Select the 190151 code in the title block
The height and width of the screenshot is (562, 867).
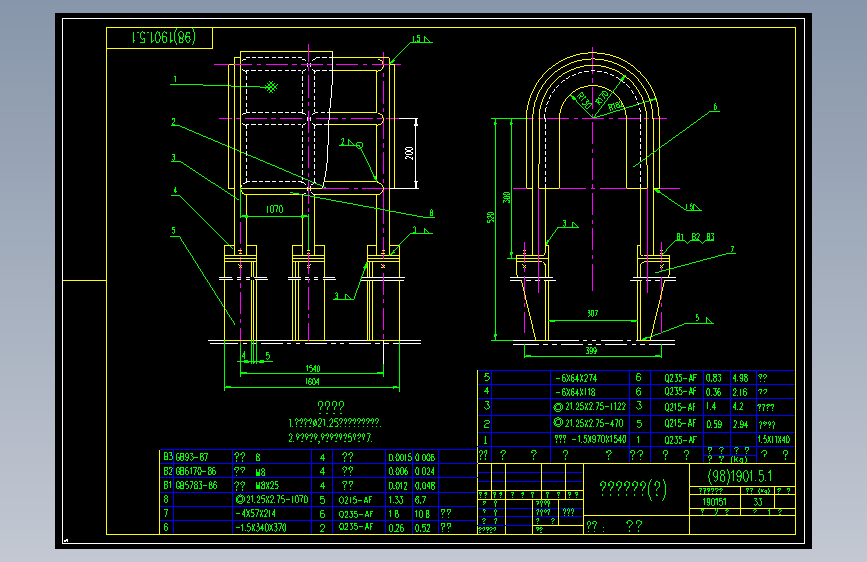[x=714, y=502]
